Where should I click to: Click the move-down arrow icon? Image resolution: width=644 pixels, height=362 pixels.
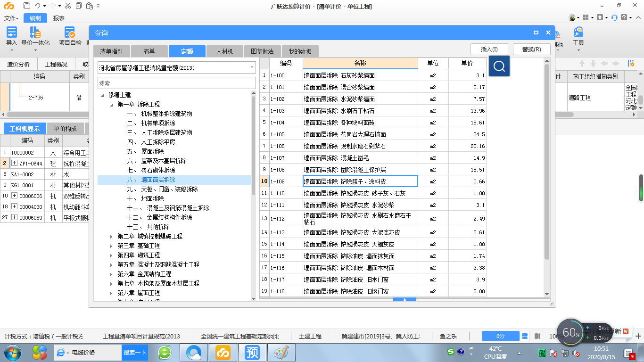[x=593, y=64]
